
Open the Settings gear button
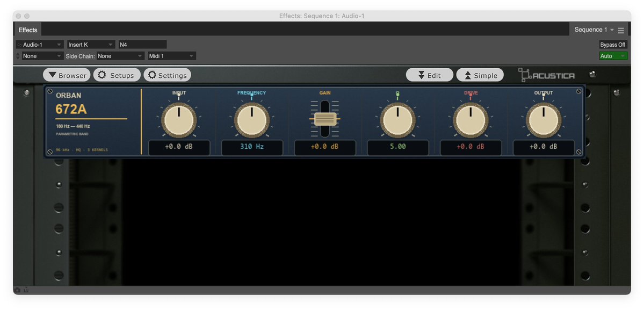[x=167, y=75]
